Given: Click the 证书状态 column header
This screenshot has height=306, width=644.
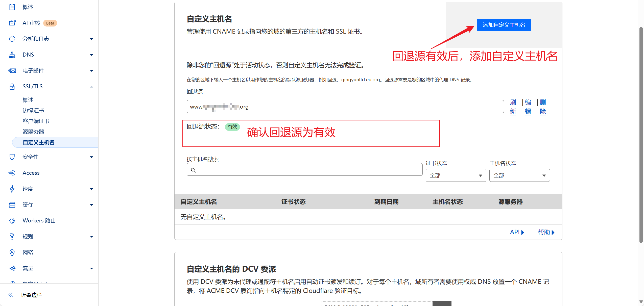Looking at the screenshot, I should [x=293, y=202].
